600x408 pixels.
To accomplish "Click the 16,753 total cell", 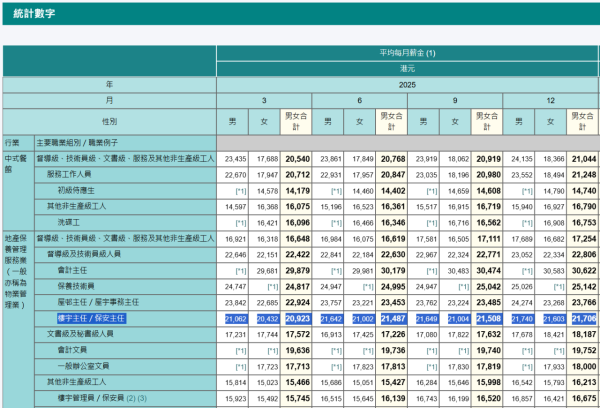I will [582, 222].
